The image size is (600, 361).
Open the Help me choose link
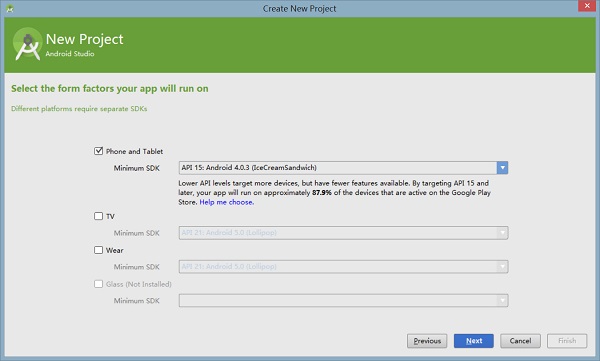[227, 202]
